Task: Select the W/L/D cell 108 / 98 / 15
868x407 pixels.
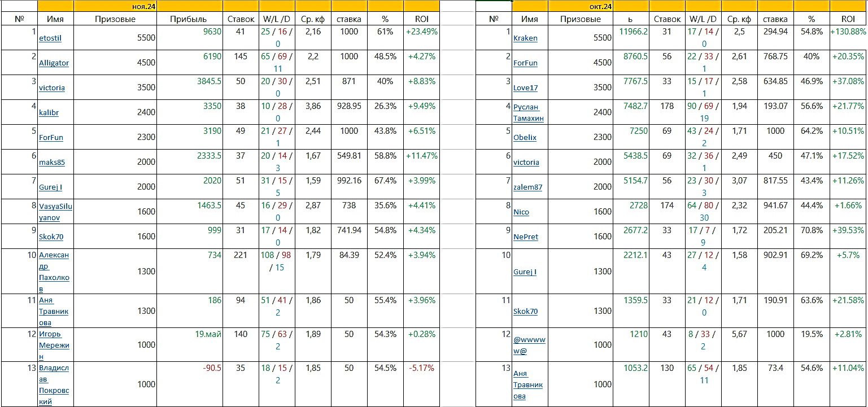Action: click(277, 272)
